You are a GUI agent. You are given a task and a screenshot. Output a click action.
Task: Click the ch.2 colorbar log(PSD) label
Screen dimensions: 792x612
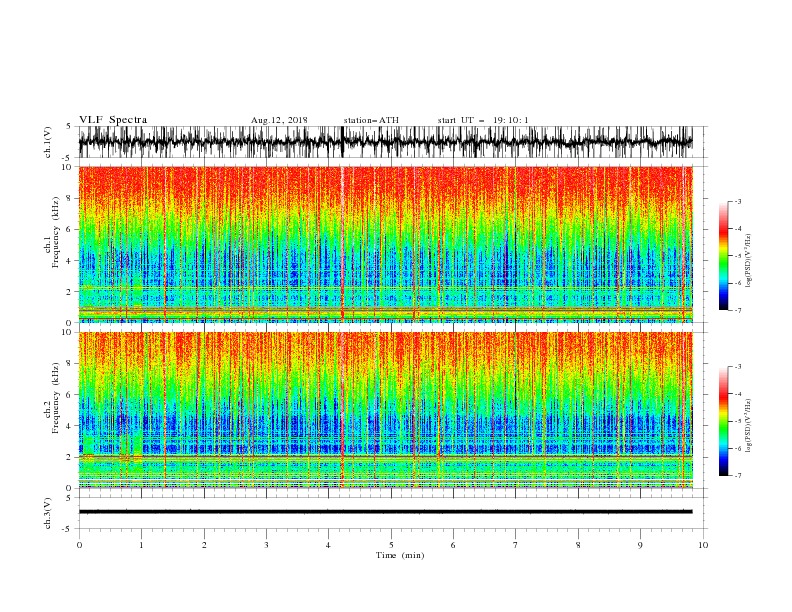(749, 426)
